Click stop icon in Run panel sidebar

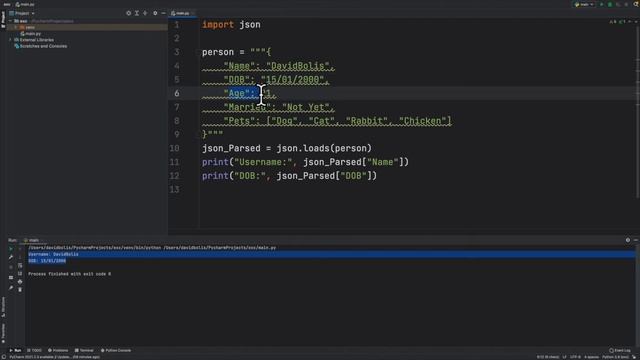tap(11, 267)
